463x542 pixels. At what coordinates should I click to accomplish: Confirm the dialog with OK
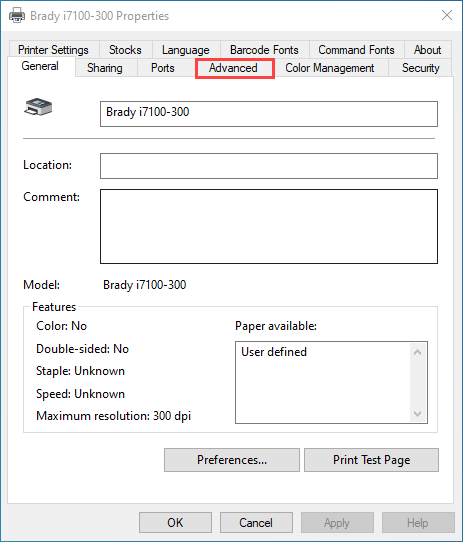click(x=175, y=523)
